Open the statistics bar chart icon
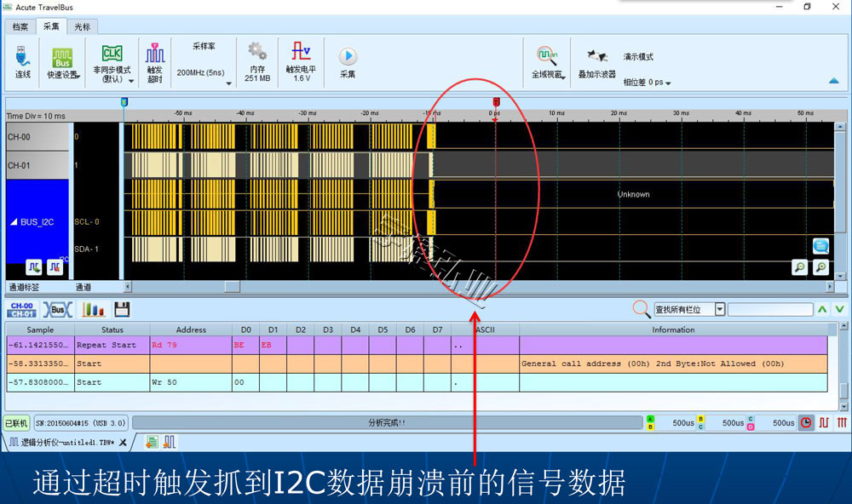 click(93, 310)
